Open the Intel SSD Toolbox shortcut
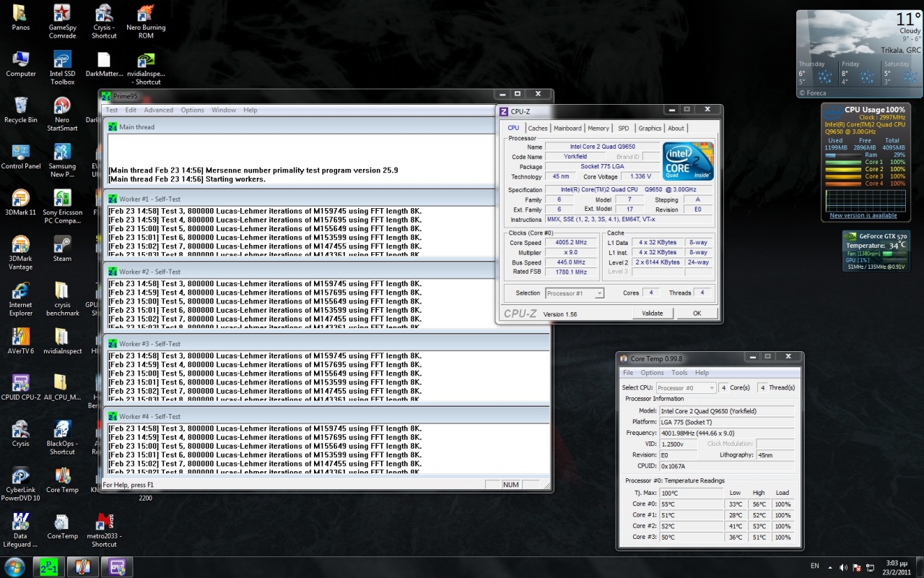The height and width of the screenshot is (578, 924). pos(62,67)
